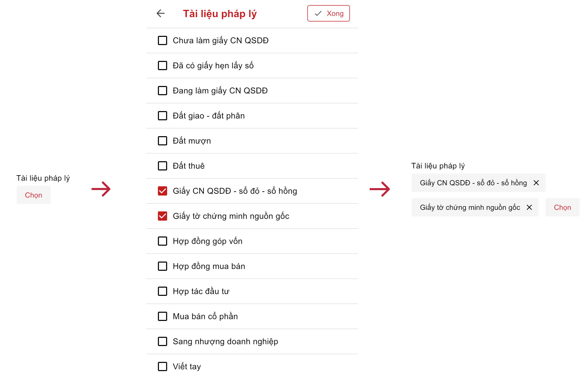Click the back arrow icon

pos(161,13)
